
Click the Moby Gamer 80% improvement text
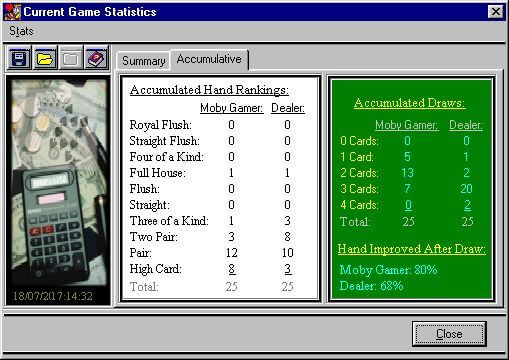(x=388, y=270)
